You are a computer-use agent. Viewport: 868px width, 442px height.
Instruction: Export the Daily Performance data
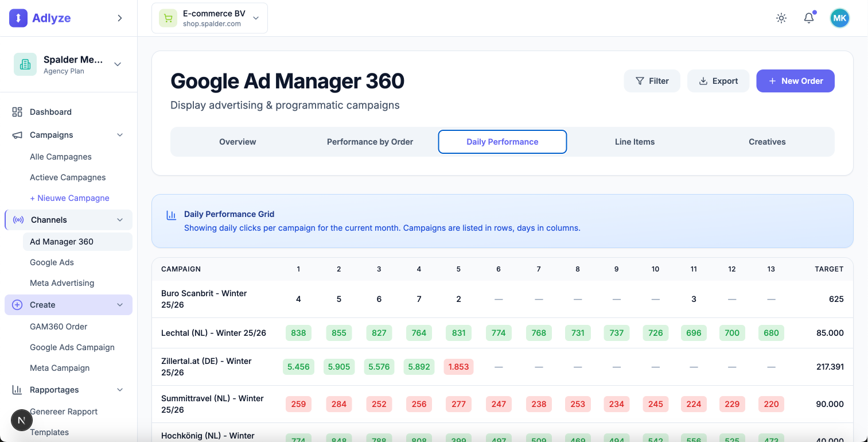(x=718, y=80)
